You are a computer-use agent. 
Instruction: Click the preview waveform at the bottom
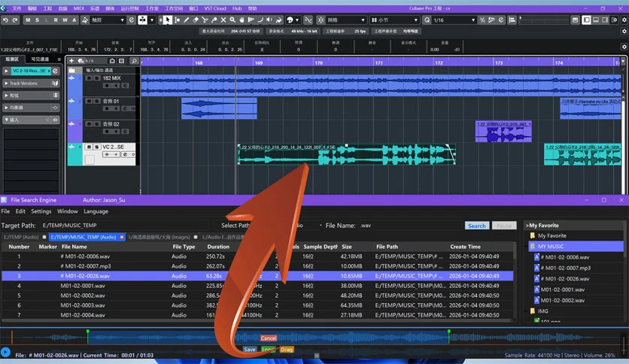tap(313, 338)
